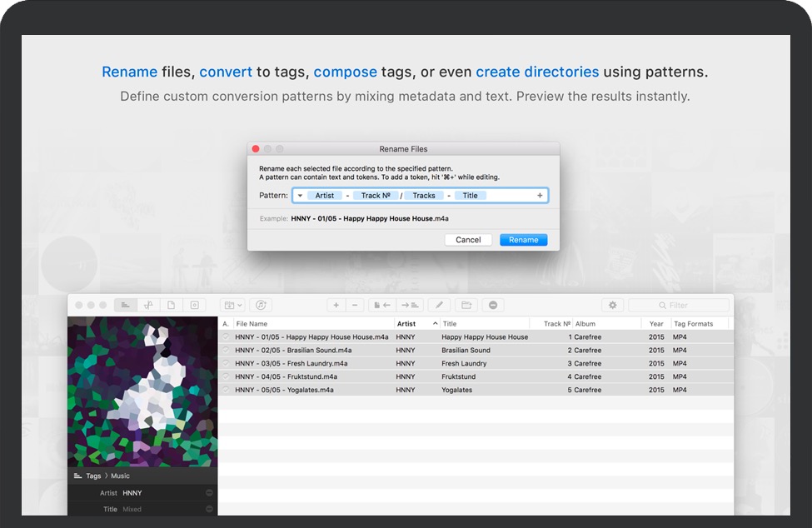Viewport: 812px width, 528px height.
Task: Click the gear settings icon
Action: click(613, 306)
